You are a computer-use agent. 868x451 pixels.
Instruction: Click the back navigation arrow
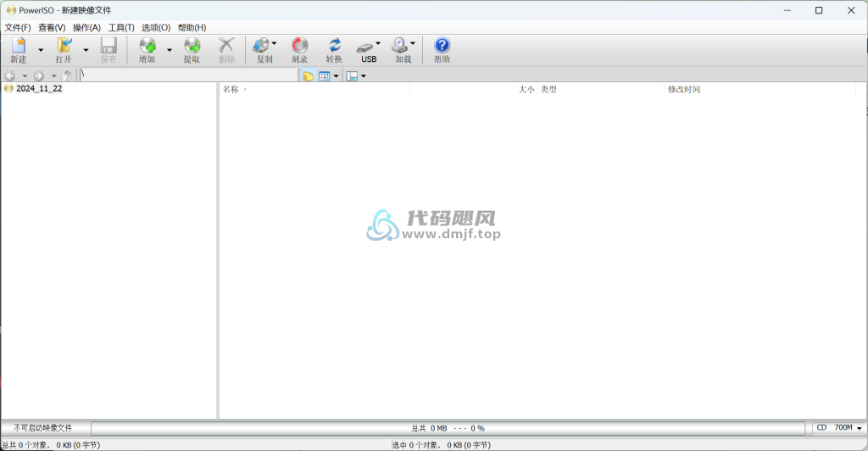tap(9, 75)
